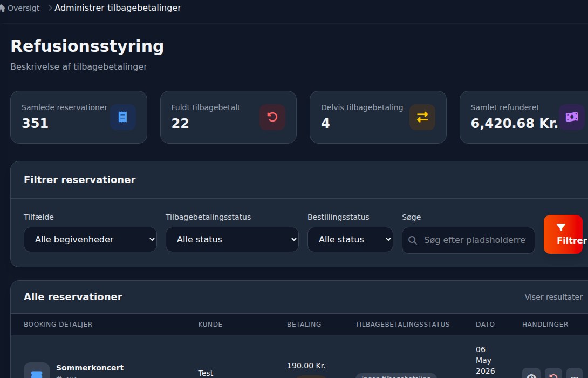Click the Alle reservationer section title
The image size is (588, 378).
click(73, 297)
